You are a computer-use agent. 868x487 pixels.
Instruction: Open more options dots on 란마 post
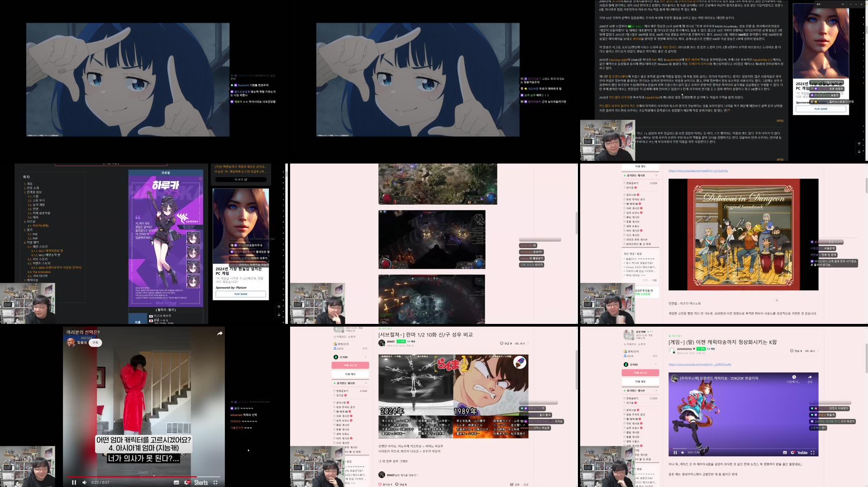(528, 343)
